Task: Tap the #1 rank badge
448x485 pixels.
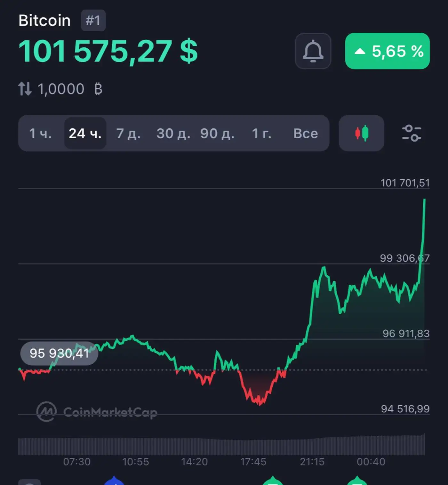Action: click(93, 21)
